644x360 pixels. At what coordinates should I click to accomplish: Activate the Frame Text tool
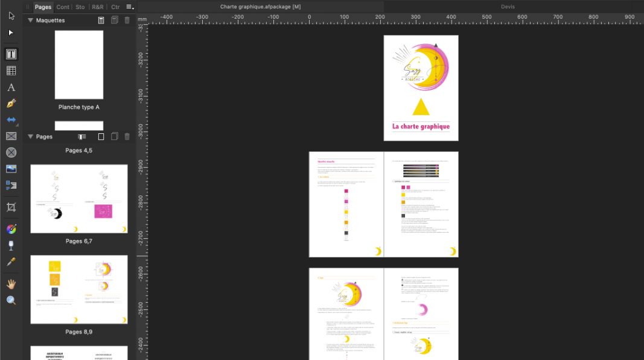point(11,54)
